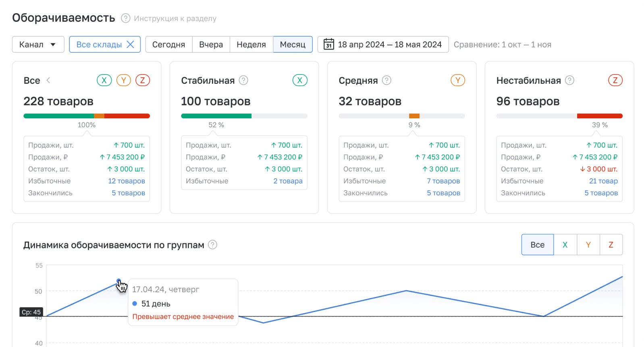Click help icon next to Динамика оборачиваемости
The image size is (644, 347).
tap(212, 245)
